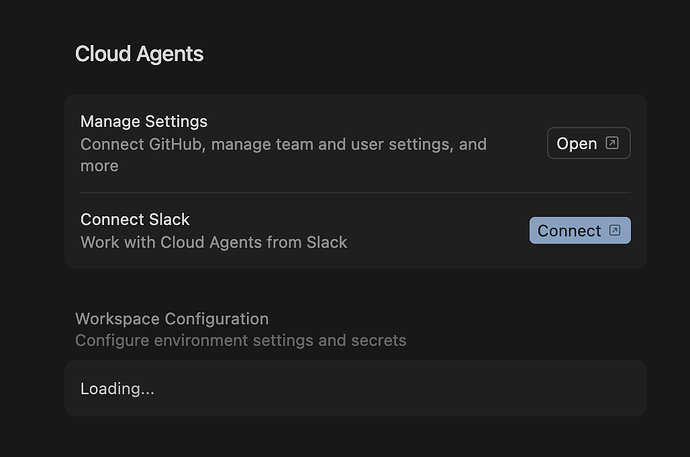The width and height of the screenshot is (690, 457).
Task: Select the Manage Settings title
Action: point(144,121)
